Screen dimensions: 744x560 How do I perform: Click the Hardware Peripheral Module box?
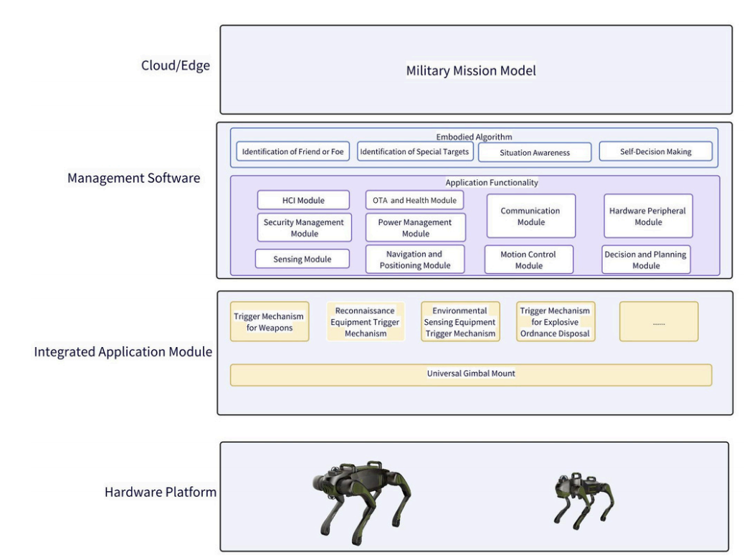pyautogui.click(x=648, y=216)
